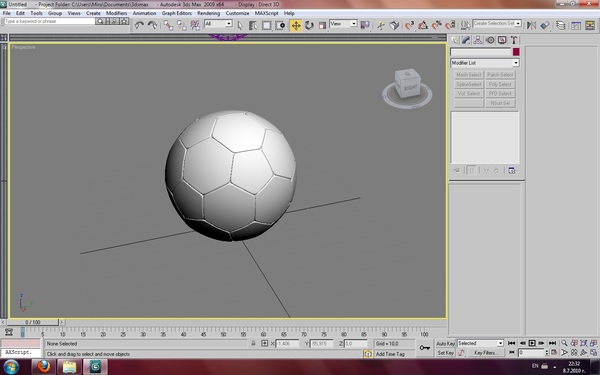
Task: Click the FFD Select modifier button
Action: pos(500,93)
